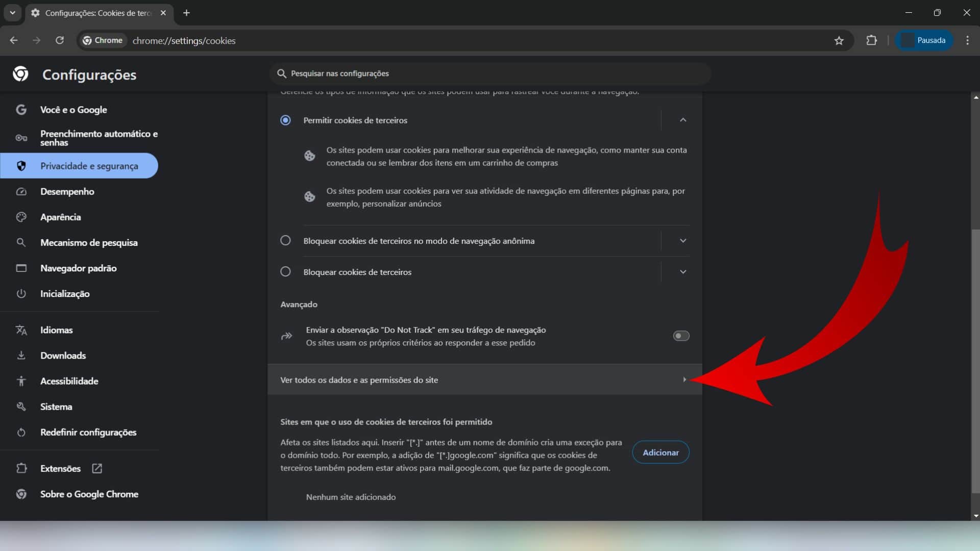
Task: Expand Bloquear cookies de terceiros option
Action: tap(682, 271)
